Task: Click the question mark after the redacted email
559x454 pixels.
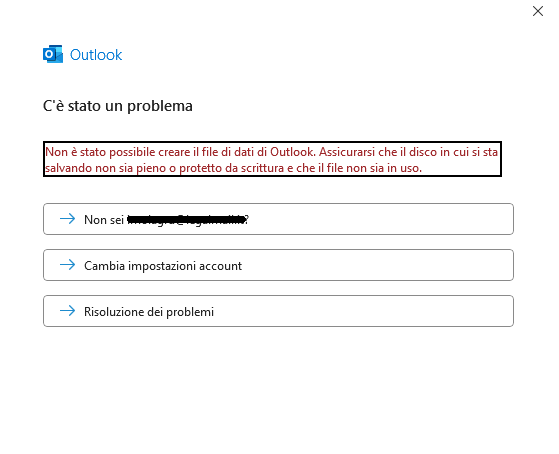Action: [x=247, y=220]
